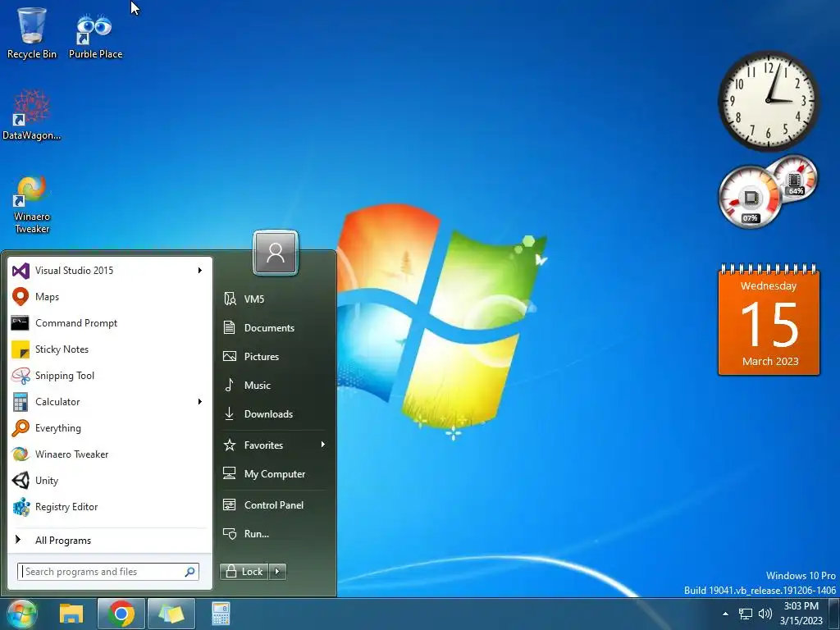Click the Lock button
The height and width of the screenshot is (630, 840).
point(244,572)
